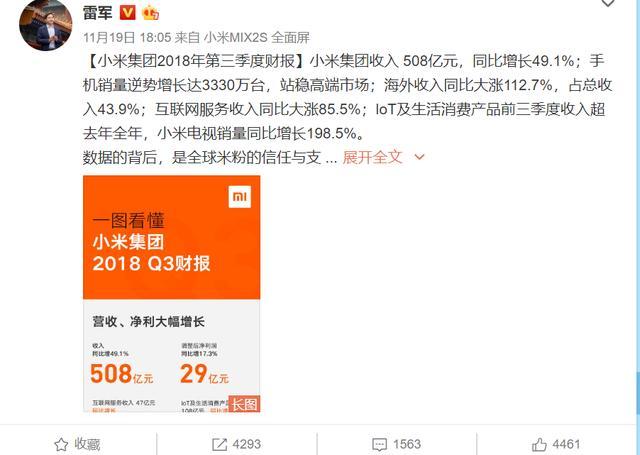Expand full post with chevron after 展开全文
This screenshot has height=455, width=640.
(x=419, y=157)
